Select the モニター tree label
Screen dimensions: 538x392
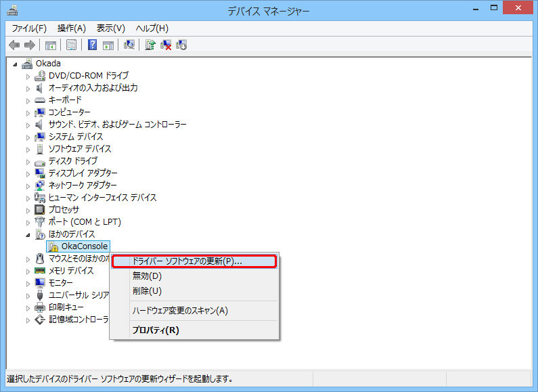click(61, 283)
